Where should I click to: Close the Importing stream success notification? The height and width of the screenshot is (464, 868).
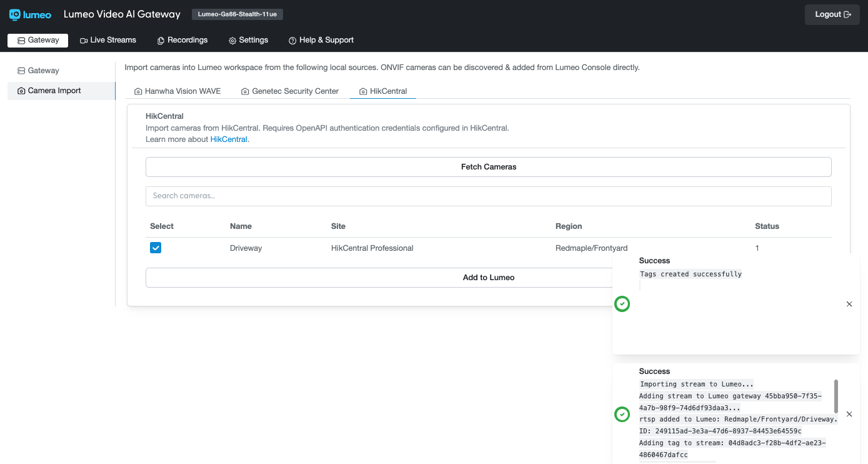[x=849, y=414]
